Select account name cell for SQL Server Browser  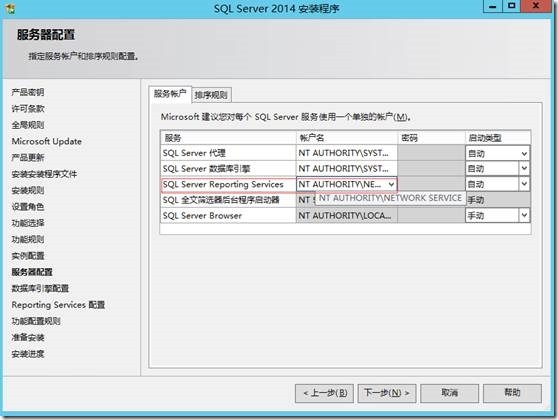346,215
